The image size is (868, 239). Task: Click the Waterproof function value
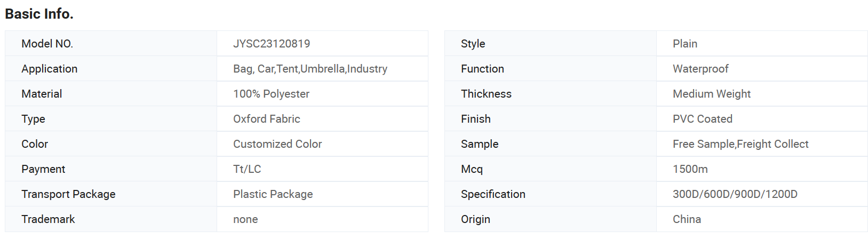coord(700,69)
